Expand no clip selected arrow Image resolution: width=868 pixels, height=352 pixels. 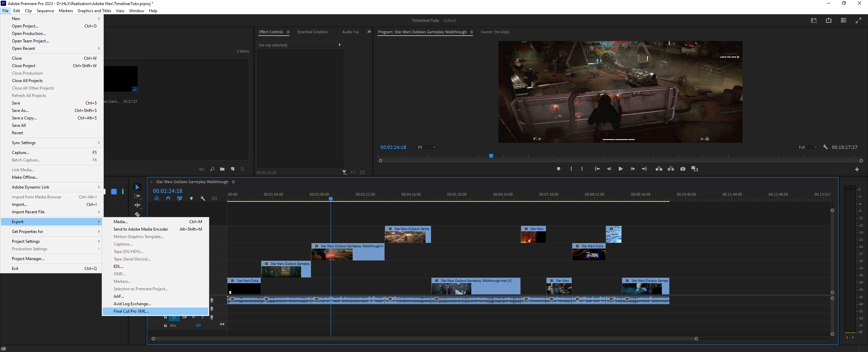[x=340, y=45]
